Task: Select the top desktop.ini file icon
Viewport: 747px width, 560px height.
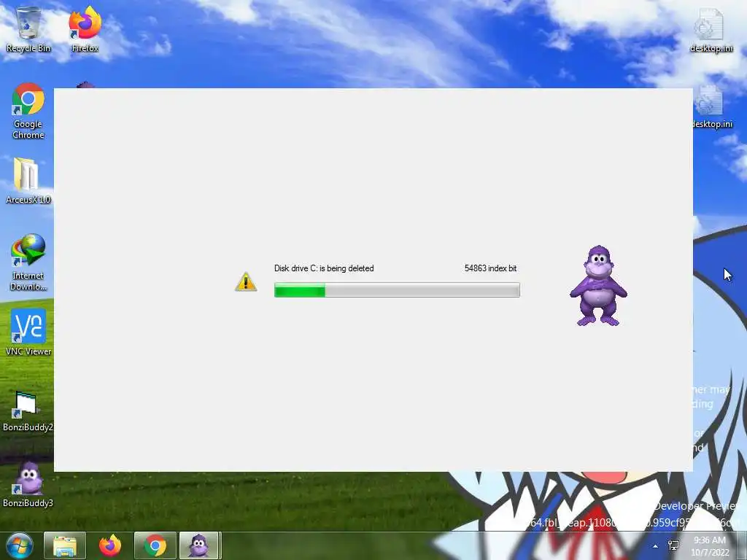Action: coord(711,29)
